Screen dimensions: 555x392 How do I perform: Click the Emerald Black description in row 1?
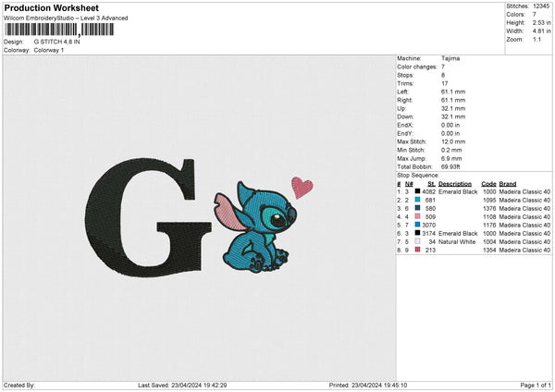[458, 191]
